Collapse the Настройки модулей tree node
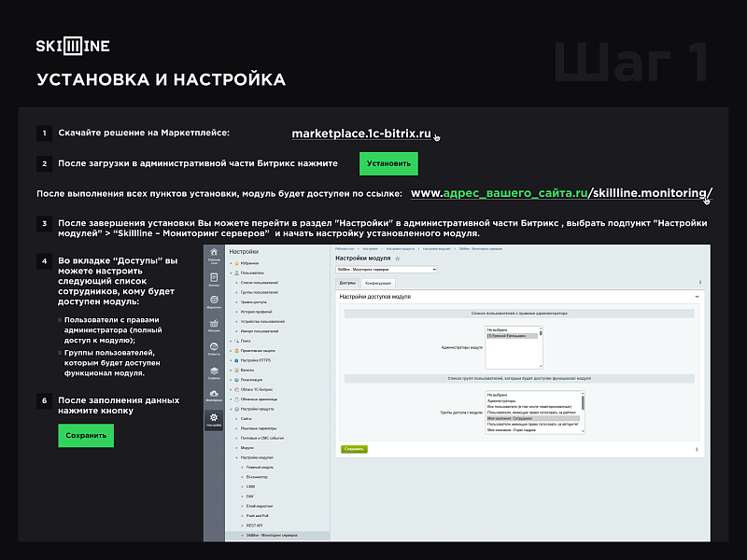Screen dimensions: 747x560 click(x=237, y=457)
